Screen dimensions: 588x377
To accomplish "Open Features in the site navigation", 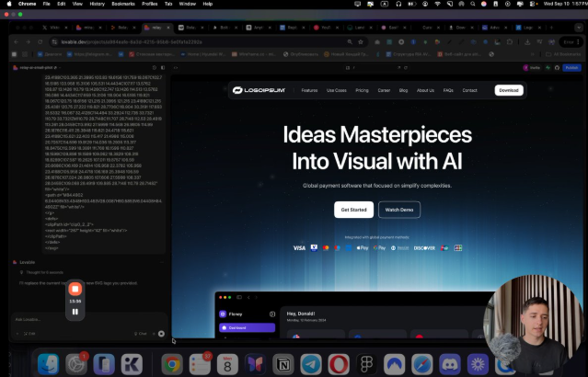I will [309, 90].
